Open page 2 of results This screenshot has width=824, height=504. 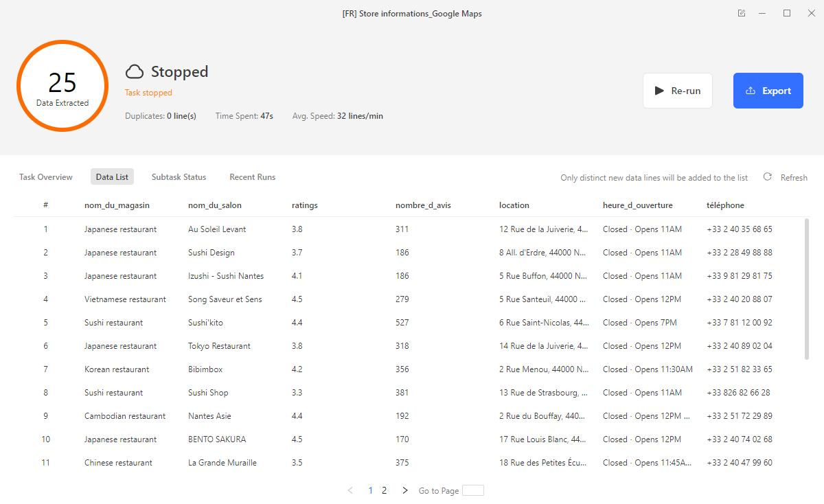coord(385,490)
